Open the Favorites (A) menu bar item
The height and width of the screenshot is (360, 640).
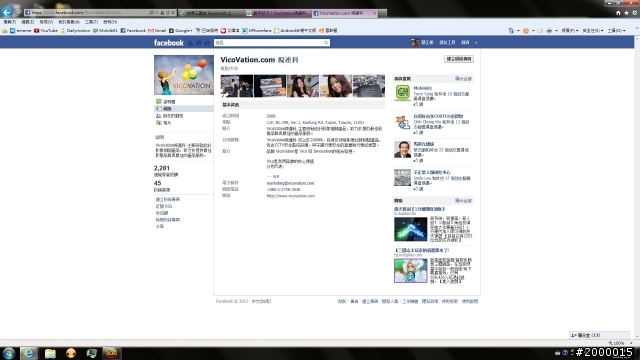tap(69, 22)
